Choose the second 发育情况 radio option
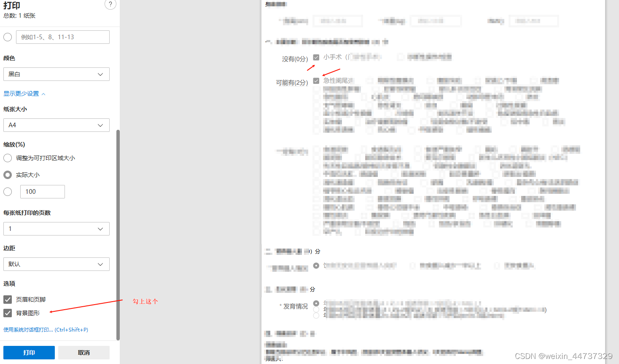Viewport: 619px width, 364px height. (316, 310)
